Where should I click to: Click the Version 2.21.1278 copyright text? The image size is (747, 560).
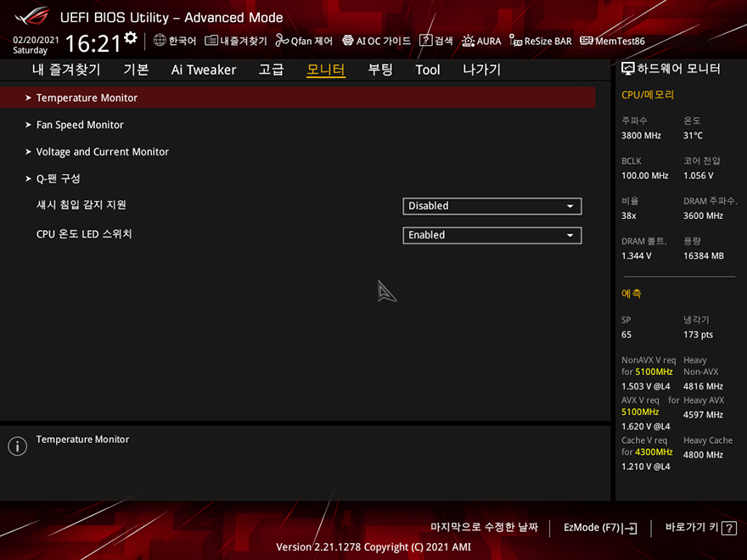373,547
